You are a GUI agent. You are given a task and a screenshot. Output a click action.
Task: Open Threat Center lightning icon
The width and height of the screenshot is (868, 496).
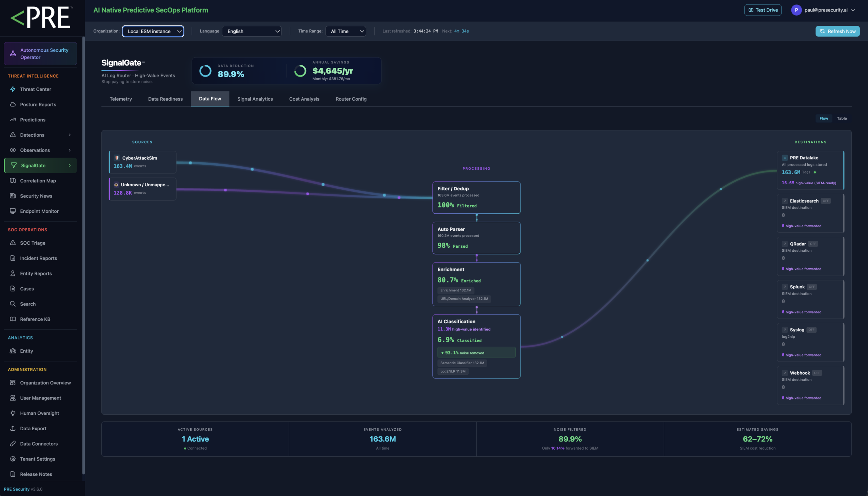(13, 89)
